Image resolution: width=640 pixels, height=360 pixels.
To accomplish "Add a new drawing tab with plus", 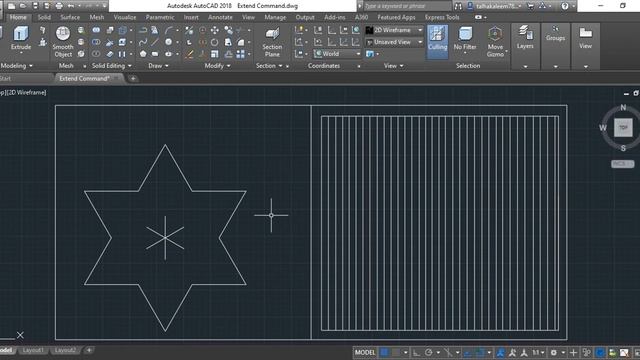I will [133, 78].
